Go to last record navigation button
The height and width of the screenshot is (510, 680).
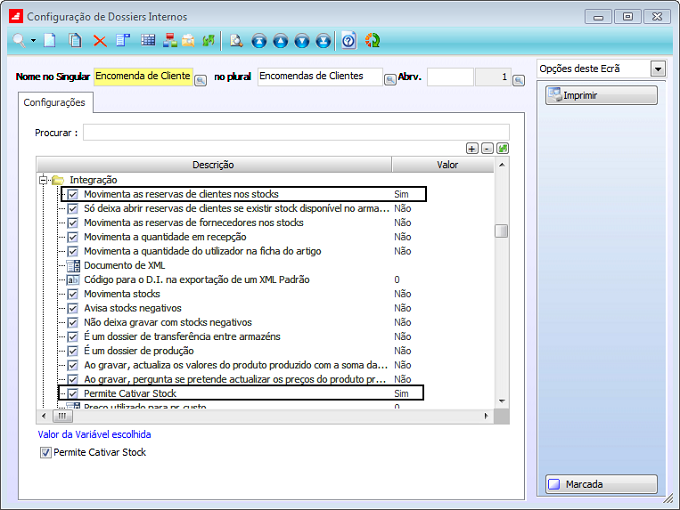tap(323, 41)
